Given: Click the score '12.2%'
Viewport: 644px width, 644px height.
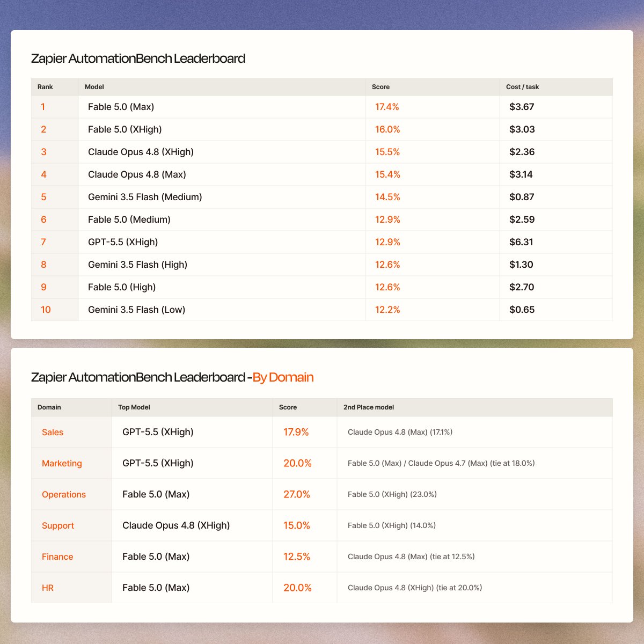Looking at the screenshot, I should pyautogui.click(x=387, y=310).
